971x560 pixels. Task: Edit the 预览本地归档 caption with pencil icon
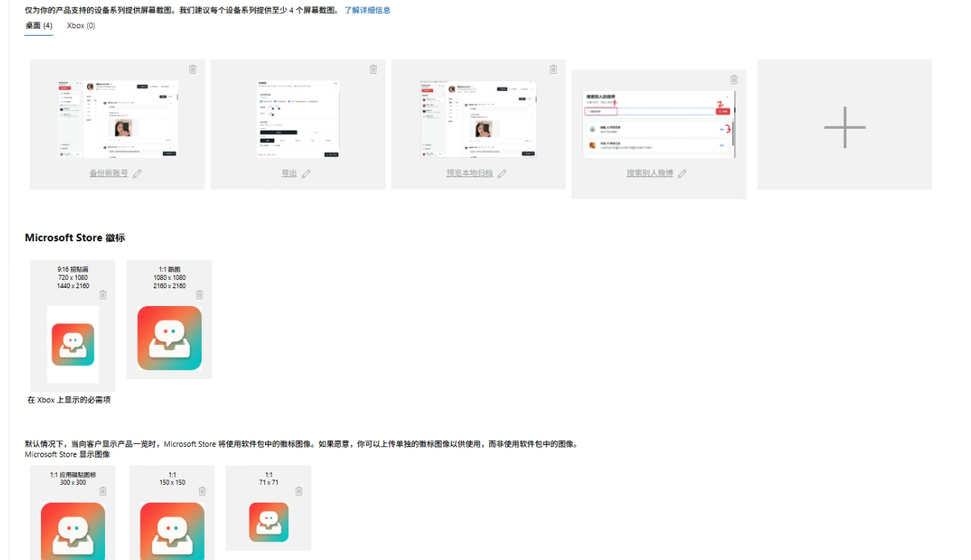(x=502, y=174)
